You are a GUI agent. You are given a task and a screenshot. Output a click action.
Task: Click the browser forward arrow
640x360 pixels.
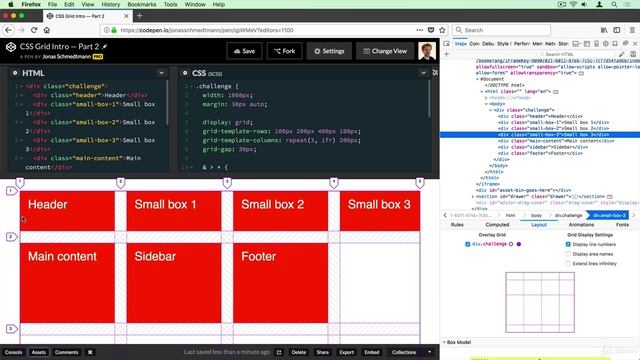tap(21, 30)
